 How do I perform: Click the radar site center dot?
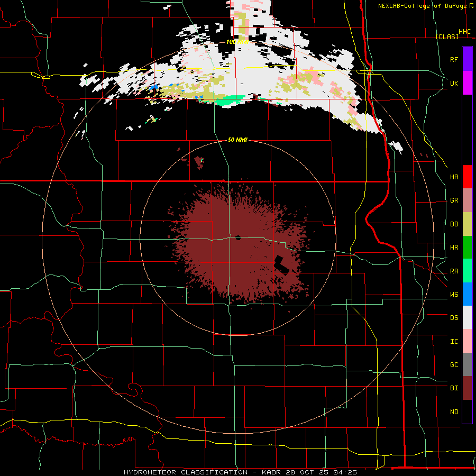point(238,237)
